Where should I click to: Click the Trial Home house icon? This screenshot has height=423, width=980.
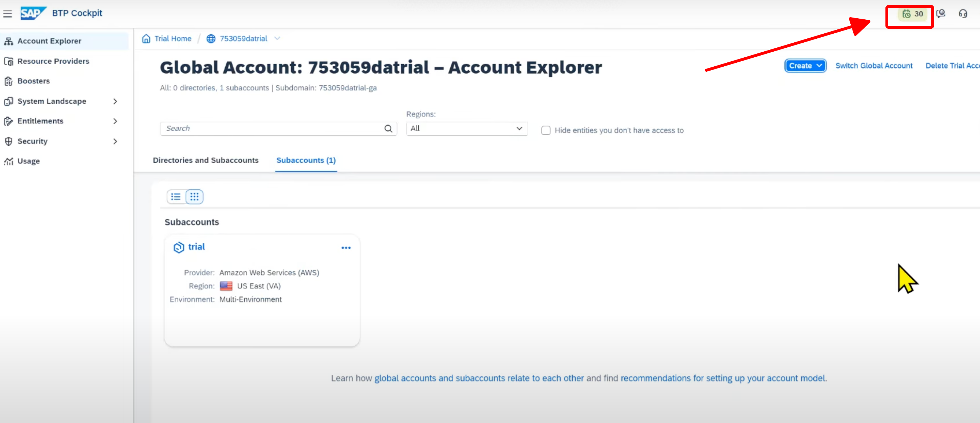coord(146,38)
